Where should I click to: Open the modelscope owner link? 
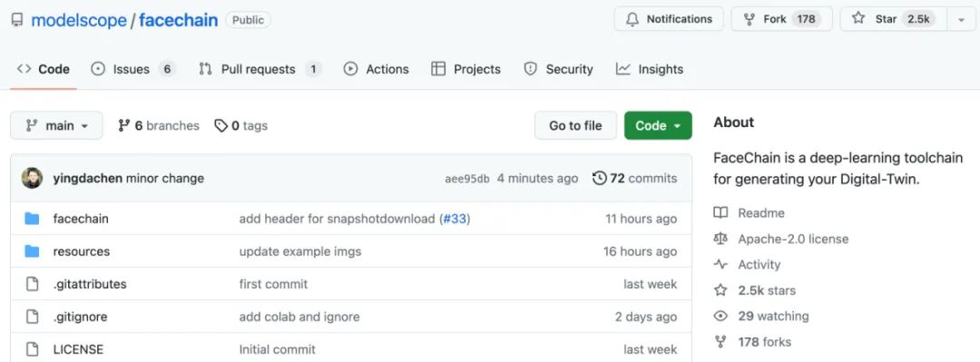pyautogui.click(x=79, y=20)
